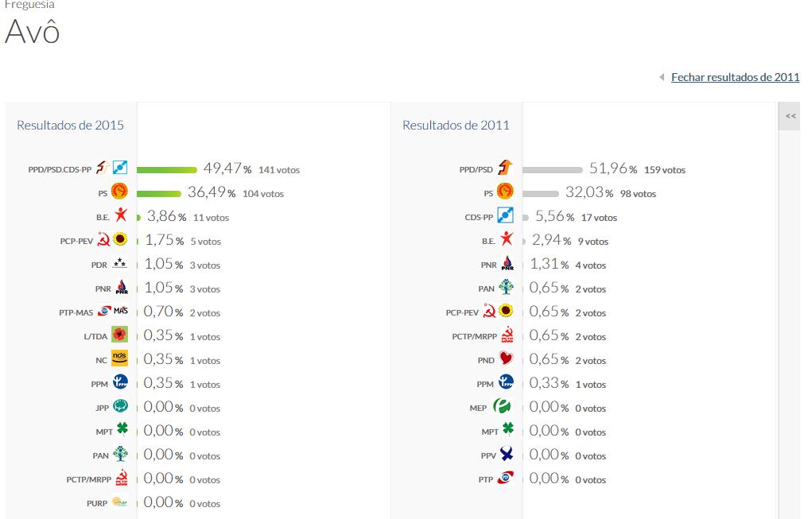Click the PPD/PSD orange arrow logo in 2011
Viewport: 812px width, 519px height.
(x=505, y=168)
